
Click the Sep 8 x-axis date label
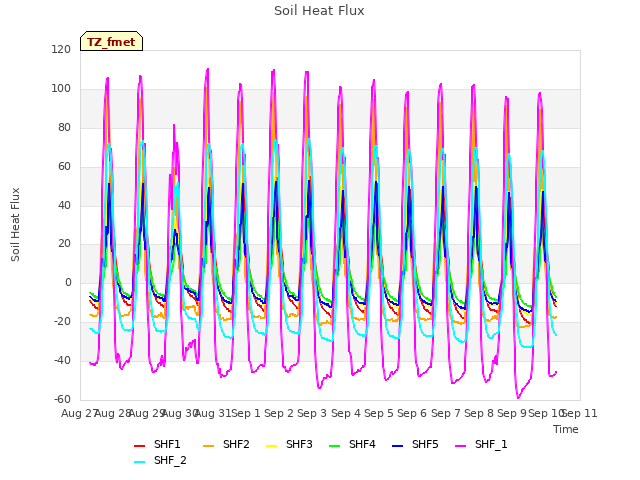pos(479,413)
